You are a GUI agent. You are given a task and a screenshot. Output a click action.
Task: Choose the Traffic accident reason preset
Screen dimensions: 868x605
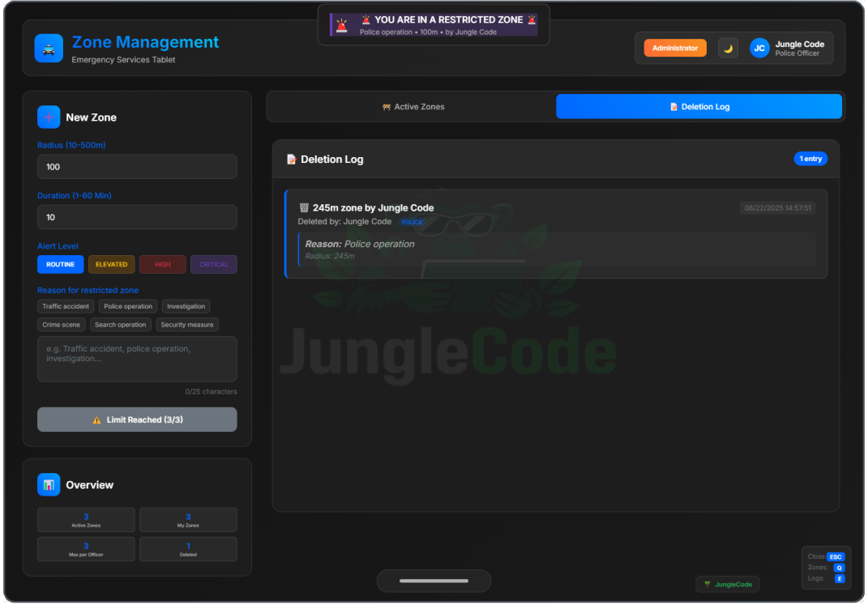[66, 307]
